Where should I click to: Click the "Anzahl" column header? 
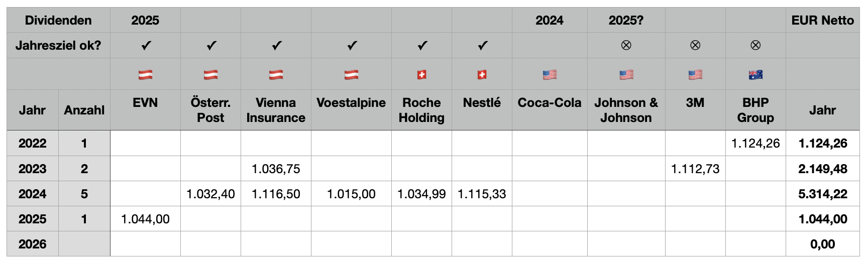(x=84, y=110)
